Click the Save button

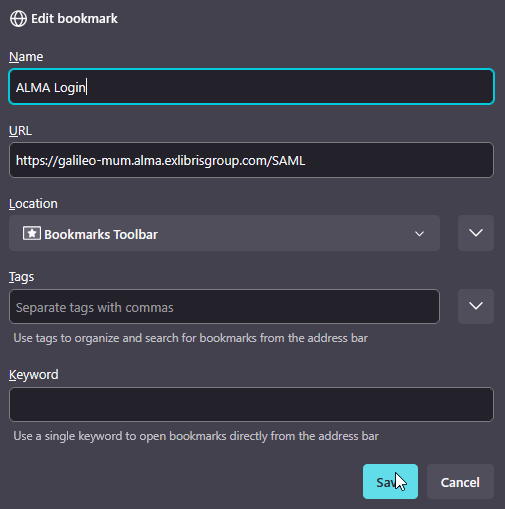pos(390,482)
